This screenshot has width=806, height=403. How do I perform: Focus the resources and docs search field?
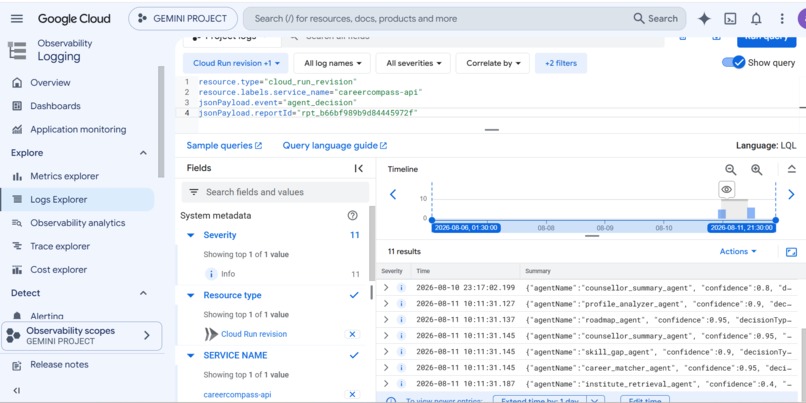[x=437, y=19]
